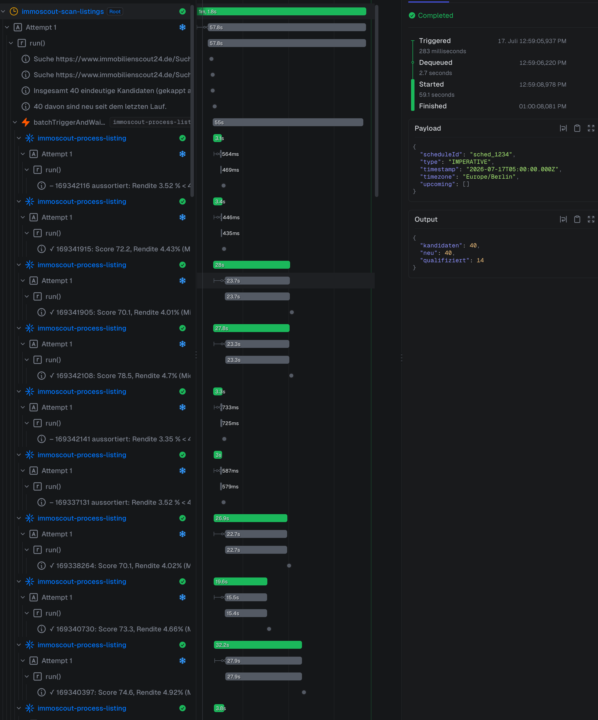598x720 pixels.
Task: Click info icon of 169341905 Score 70.1 log
Action: 41,312
